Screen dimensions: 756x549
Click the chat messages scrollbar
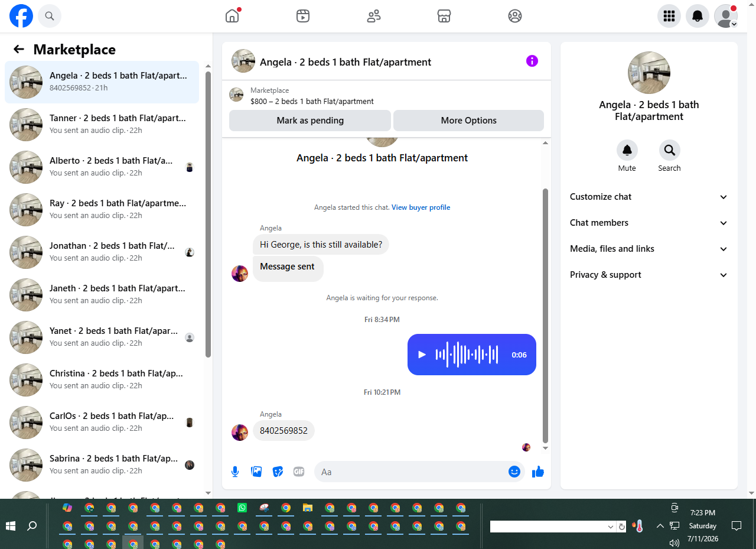[x=545, y=316]
